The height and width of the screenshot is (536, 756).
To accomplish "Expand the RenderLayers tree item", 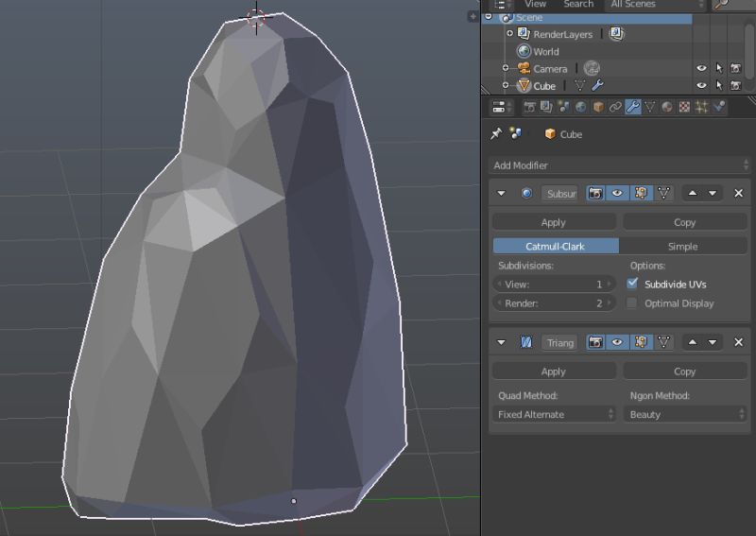I will pyautogui.click(x=509, y=33).
